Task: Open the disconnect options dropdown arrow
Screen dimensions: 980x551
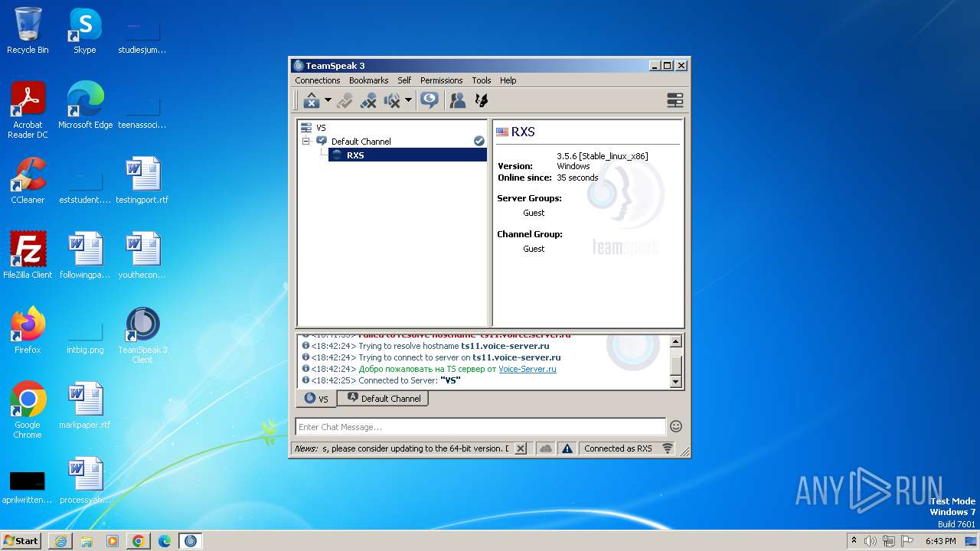Action: [x=328, y=100]
